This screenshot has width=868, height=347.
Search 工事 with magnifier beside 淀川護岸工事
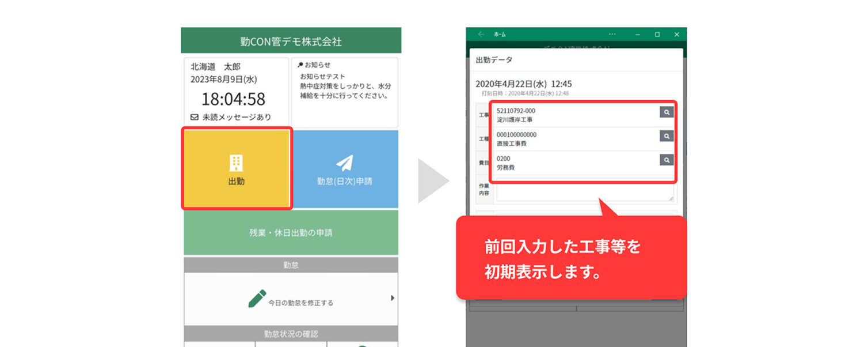666,112
